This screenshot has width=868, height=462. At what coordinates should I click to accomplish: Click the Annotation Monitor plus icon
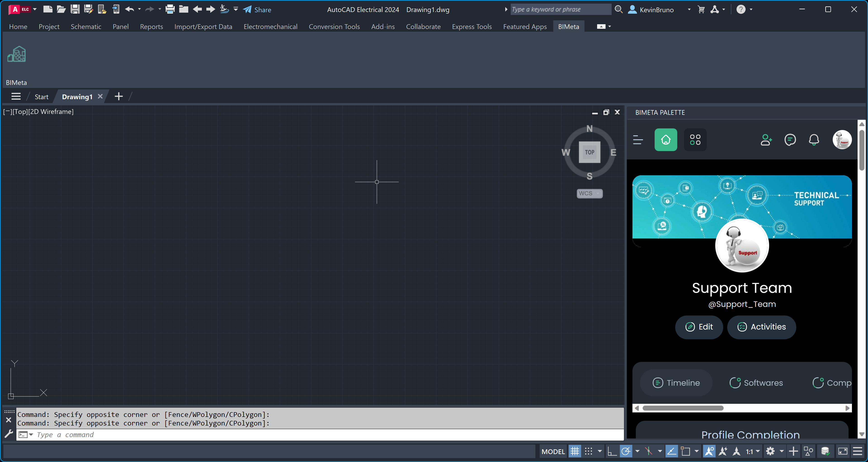(794, 451)
